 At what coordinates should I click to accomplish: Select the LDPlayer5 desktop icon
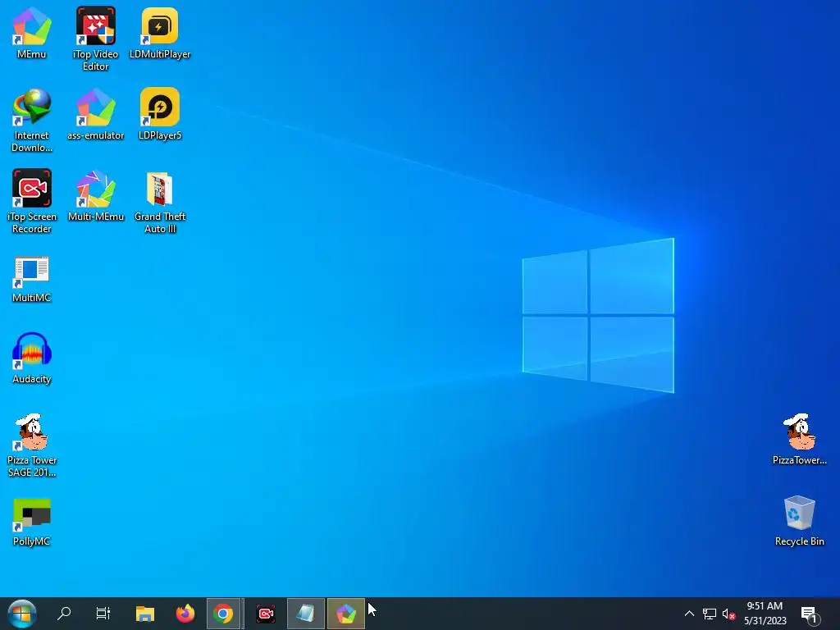point(160,115)
